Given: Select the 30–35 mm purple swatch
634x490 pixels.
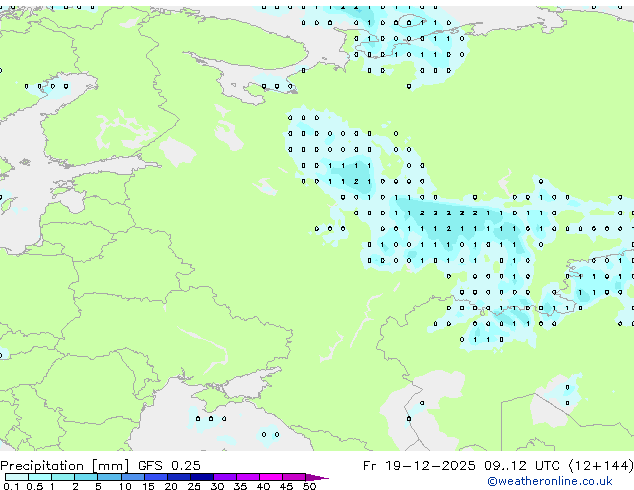Looking at the screenshot, I should [225, 477].
